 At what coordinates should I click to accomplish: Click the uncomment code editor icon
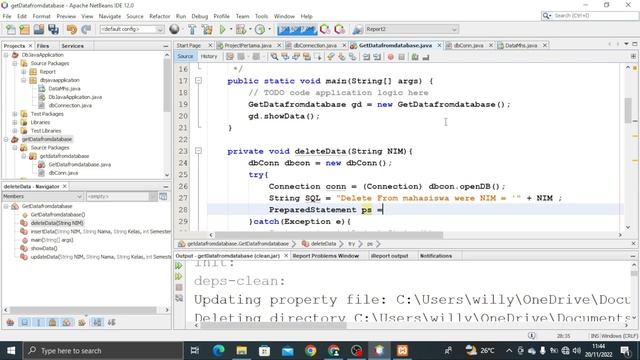point(426,57)
